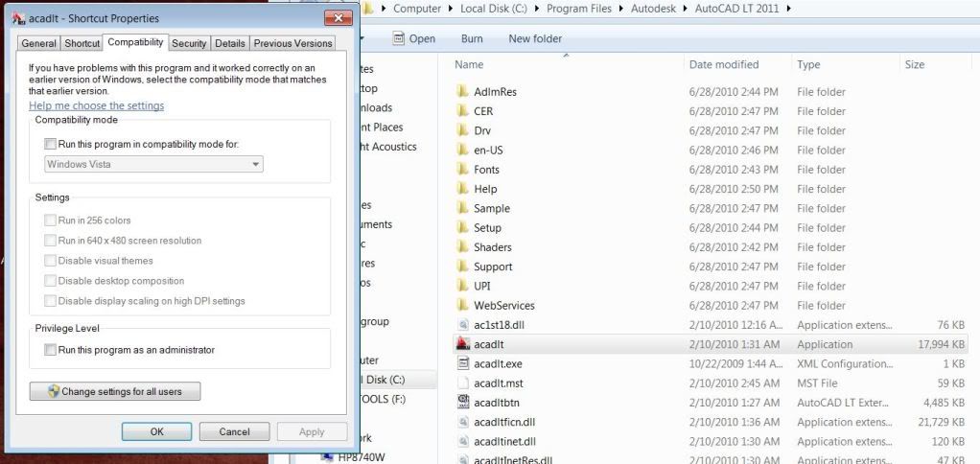Click New folder in Explorer toolbar
This screenshot has height=464, width=980.
click(535, 38)
